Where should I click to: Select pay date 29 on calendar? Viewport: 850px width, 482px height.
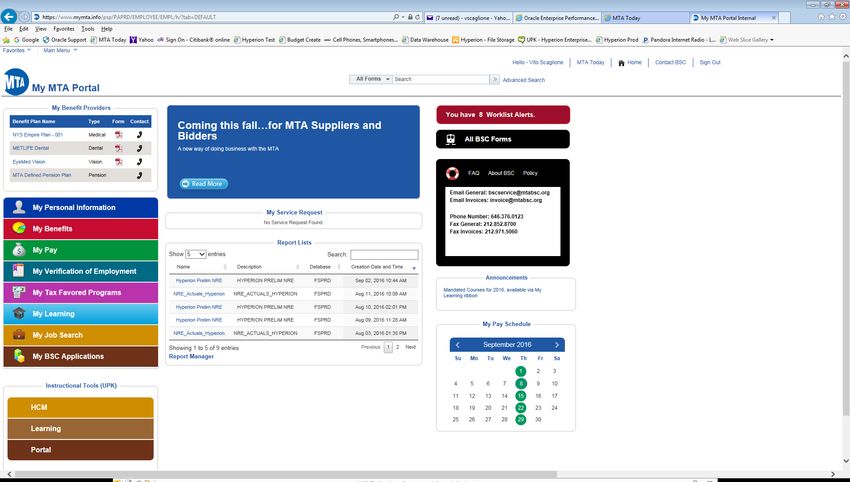pyautogui.click(x=520, y=420)
